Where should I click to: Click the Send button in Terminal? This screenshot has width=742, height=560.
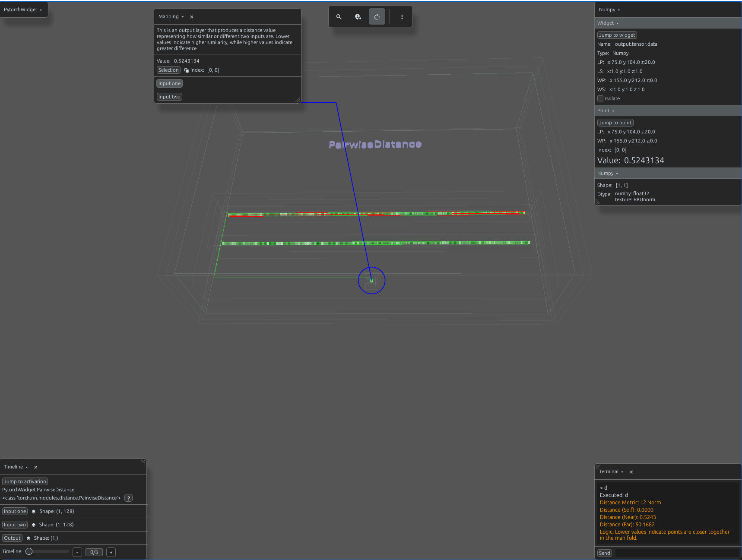605,553
